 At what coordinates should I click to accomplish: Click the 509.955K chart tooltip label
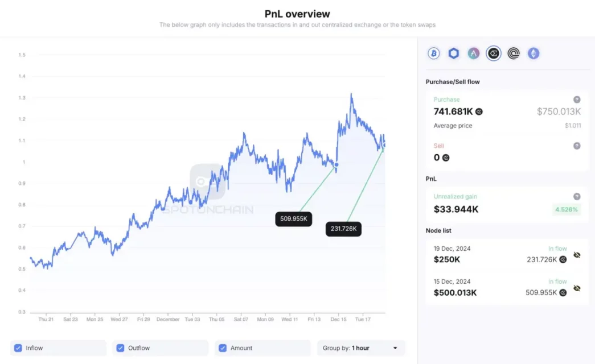294,218
